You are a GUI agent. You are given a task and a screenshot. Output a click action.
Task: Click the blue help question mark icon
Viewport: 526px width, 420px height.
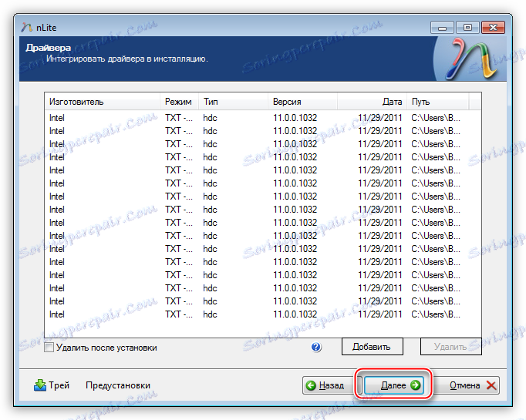[x=316, y=347]
